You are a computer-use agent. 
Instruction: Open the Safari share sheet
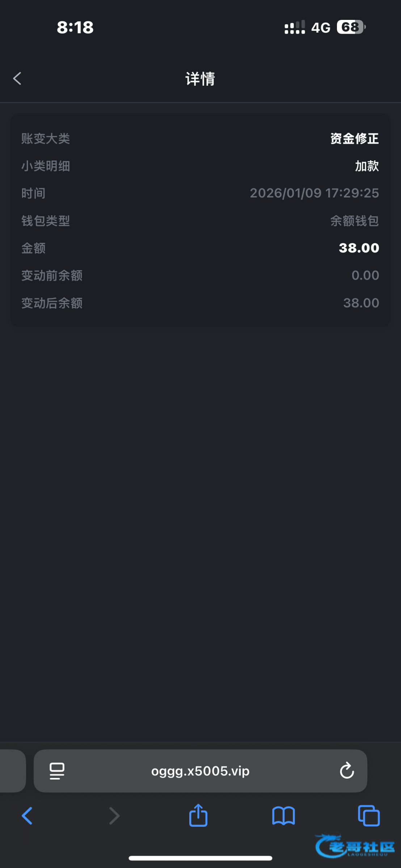pyautogui.click(x=198, y=815)
